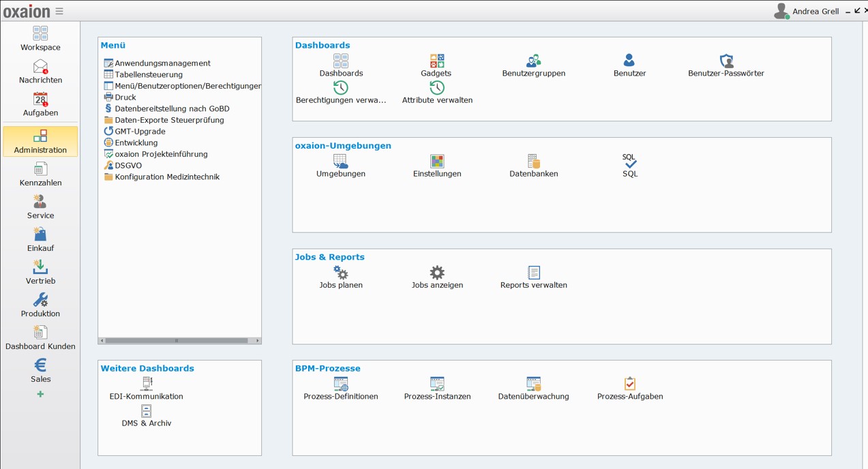868x469 pixels.
Task: Open the EDI-Kommunikation icon
Action: 146,384
